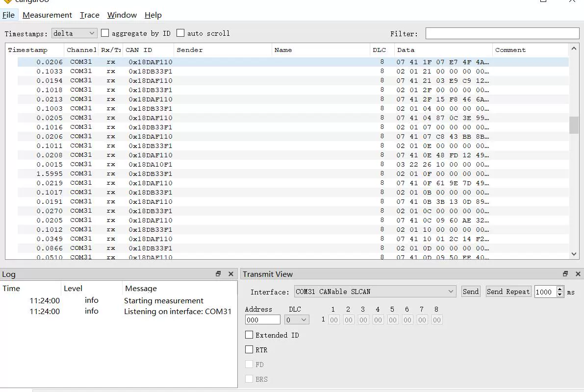Image resolution: width=584 pixels, height=392 pixels.
Task: Increase repeat interval with up stepper
Action: [560, 289]
